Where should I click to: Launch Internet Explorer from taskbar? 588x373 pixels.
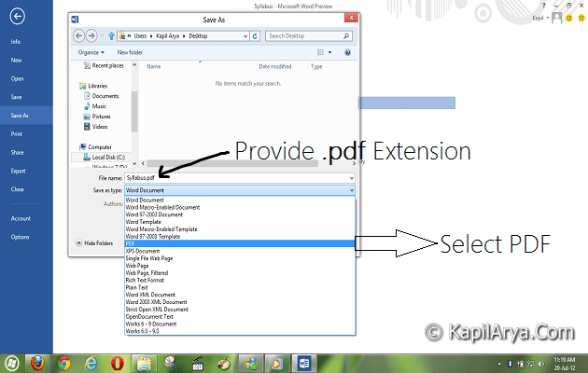point(91,364)
